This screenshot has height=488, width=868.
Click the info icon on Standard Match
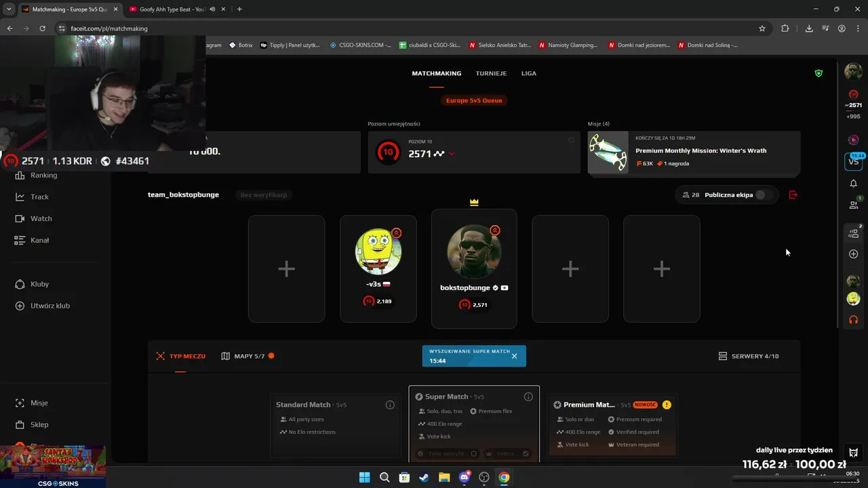pos(390,405)
